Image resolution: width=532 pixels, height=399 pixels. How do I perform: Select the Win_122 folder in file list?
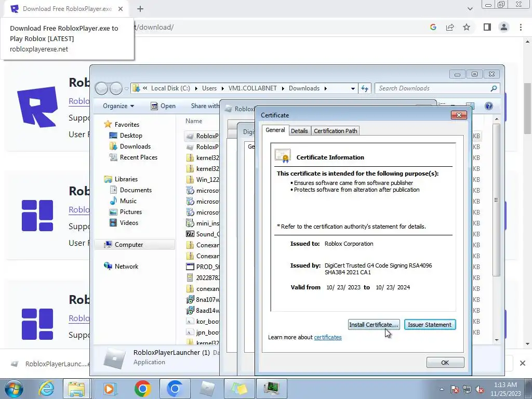pyautogui.click(x=203, y=179)
